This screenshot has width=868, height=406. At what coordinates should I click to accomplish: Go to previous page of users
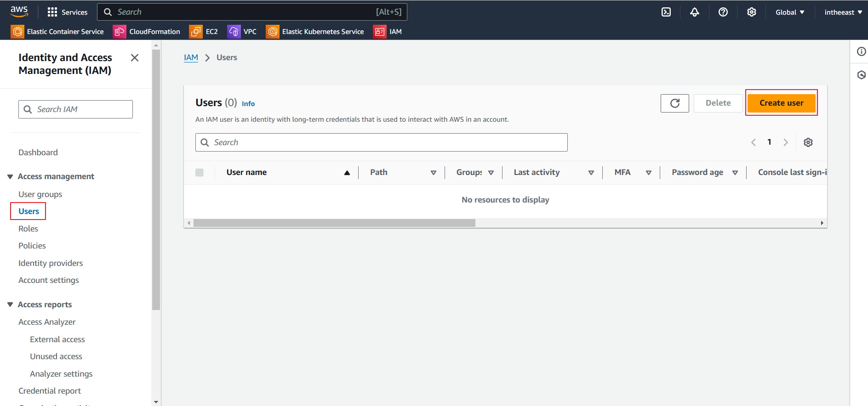point(754,142)
